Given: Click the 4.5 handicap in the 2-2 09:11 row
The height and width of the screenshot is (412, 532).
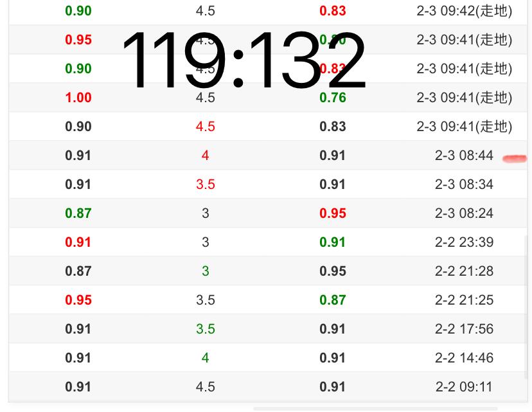Looking at the screenshot, I should [205, 386].
